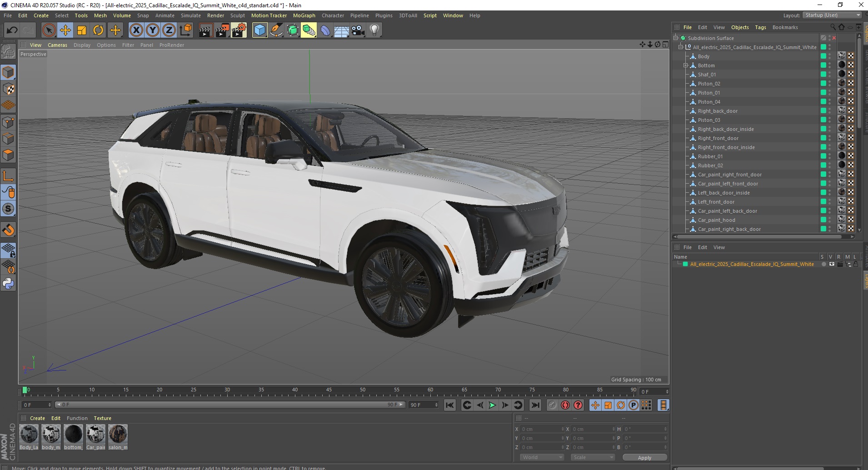
Task: Expand the Bottom object in tree
Action: pos(686,65)
